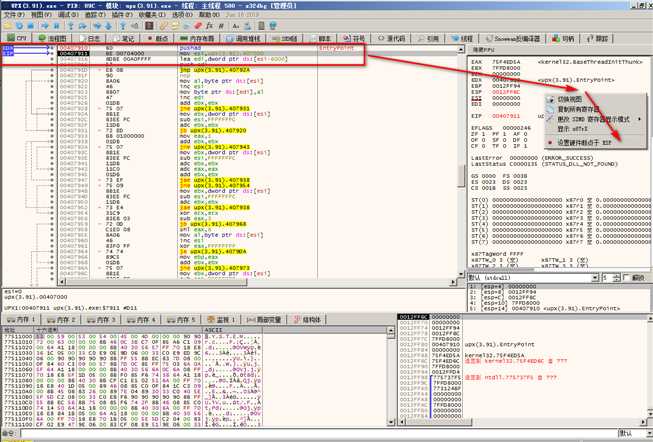Viewport: 653px width, 442px height.
Task: Click the disassembly vertical scrollbar thumb
Action: (461, 176)
